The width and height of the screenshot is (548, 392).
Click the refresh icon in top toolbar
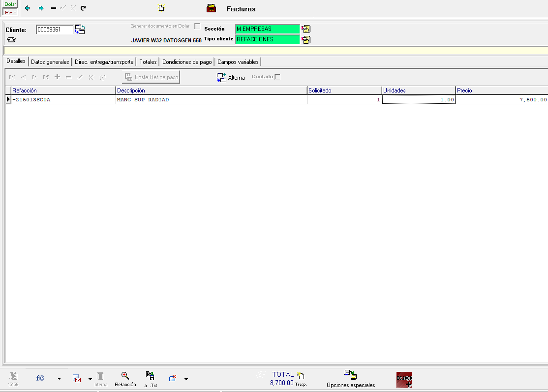click(83, 8)
